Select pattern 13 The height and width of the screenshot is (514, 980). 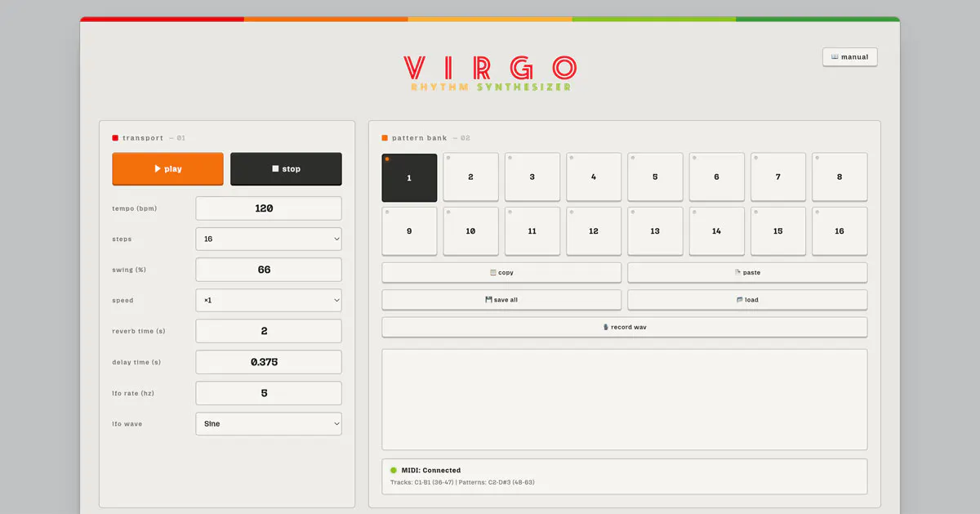coord(655,231)
